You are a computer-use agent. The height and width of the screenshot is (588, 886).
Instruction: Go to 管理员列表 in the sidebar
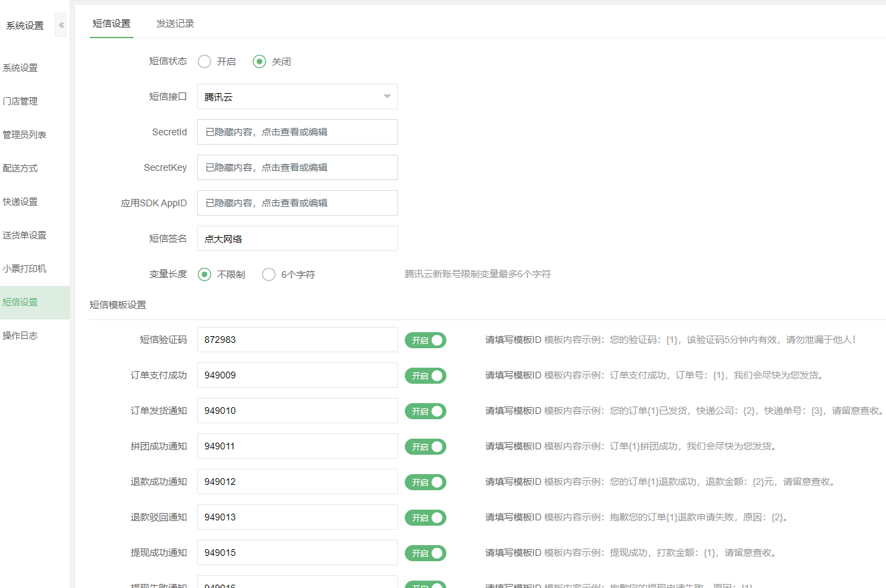pos(25,135)
